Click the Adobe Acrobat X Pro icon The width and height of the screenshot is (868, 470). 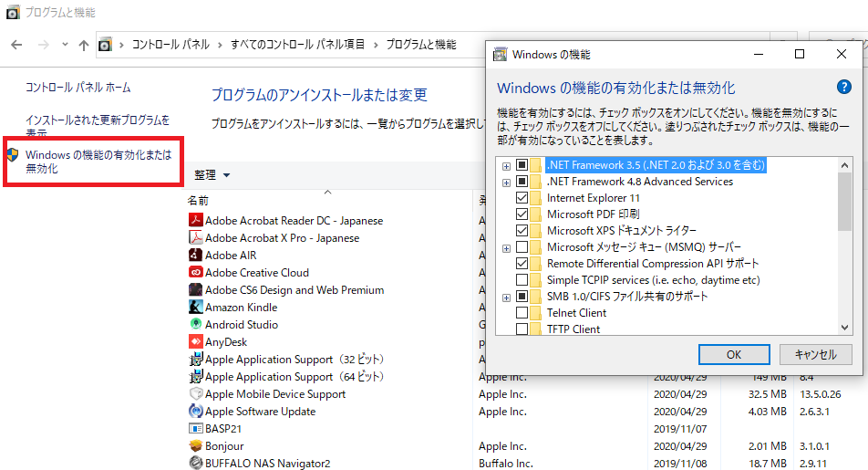(x=195, y=237)
